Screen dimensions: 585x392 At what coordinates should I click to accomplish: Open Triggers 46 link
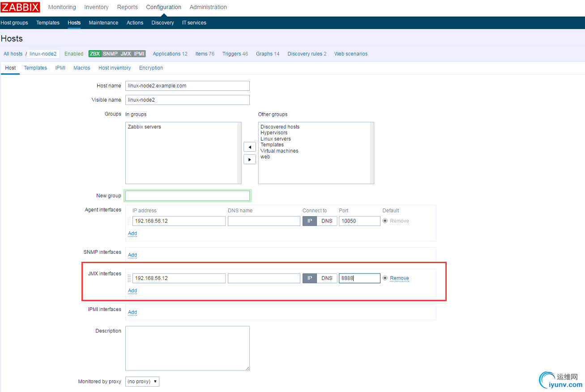(x=235, y=54)
